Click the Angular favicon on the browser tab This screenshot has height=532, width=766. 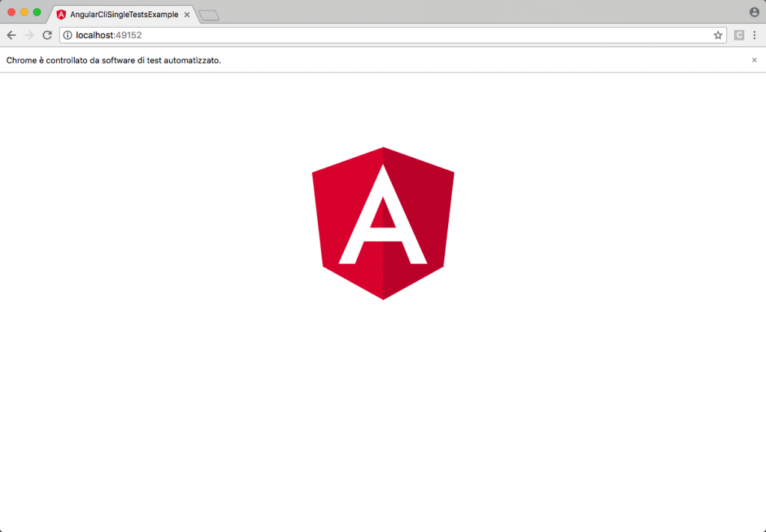(x=61, y=13)
